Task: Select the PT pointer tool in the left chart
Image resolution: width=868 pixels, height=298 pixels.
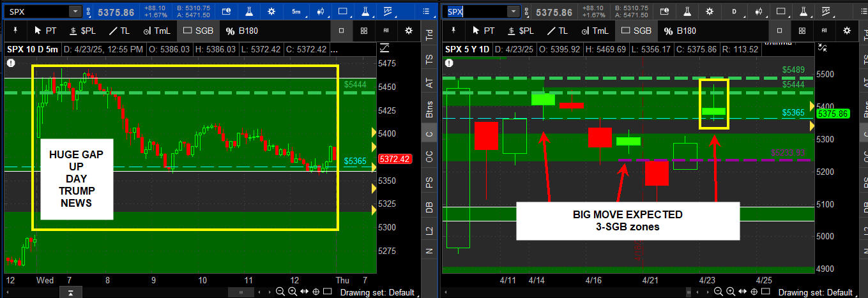Action: click(45, 30)
